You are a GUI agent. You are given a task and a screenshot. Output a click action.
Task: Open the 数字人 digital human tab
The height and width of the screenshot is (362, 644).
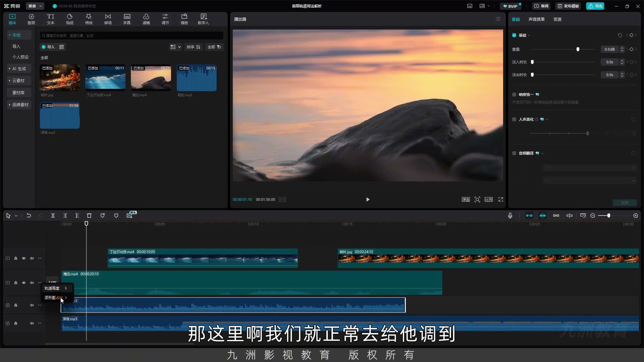coord(203,19)
